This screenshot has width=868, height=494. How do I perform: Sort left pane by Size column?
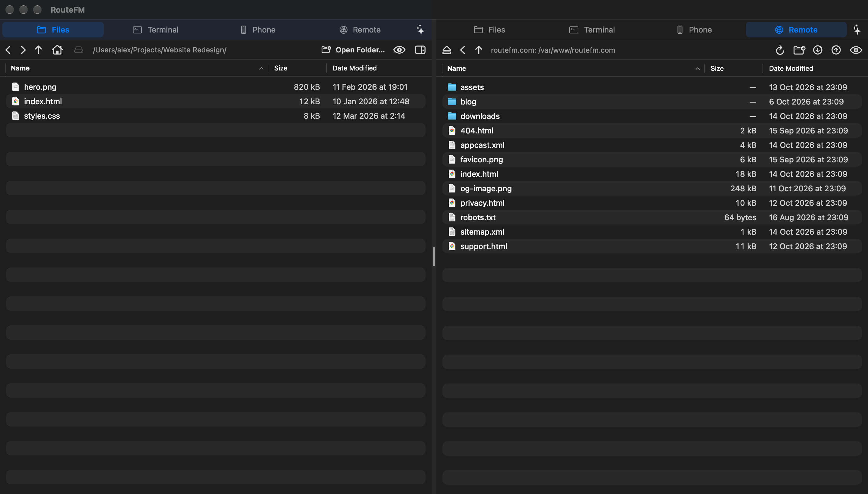click(x=297, y=68)
